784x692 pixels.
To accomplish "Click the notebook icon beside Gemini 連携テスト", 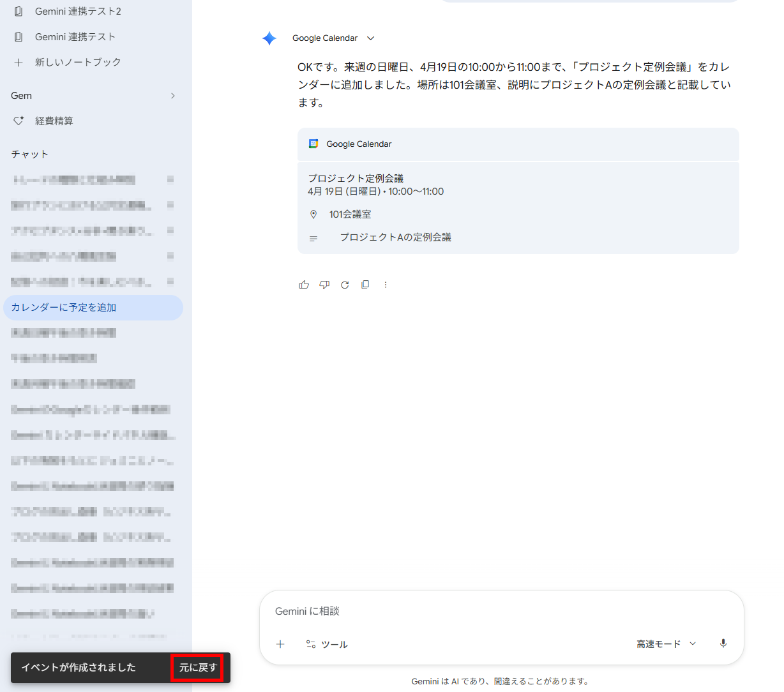I will coord(19,37).
